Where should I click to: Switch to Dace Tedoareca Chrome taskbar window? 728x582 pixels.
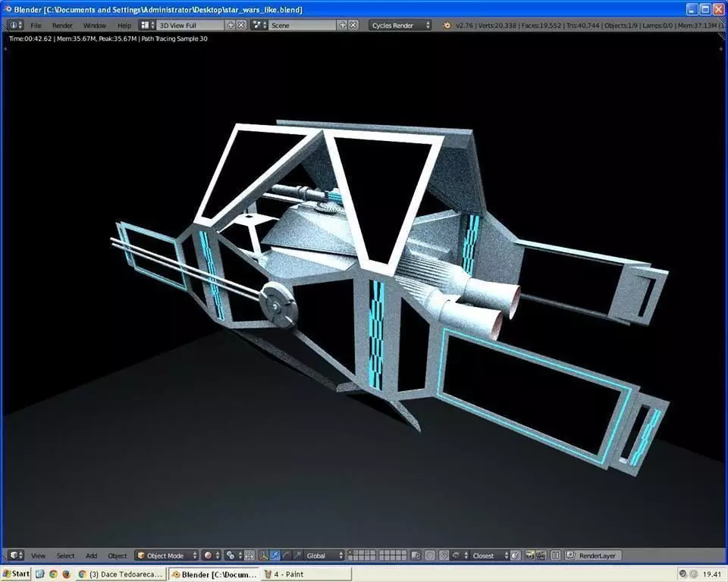[x=121, y=574]
